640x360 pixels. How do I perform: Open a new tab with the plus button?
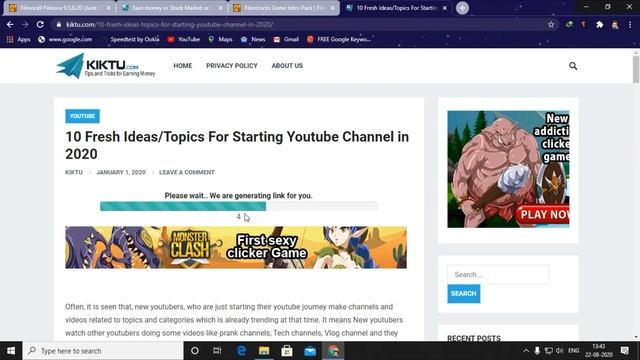[x=462, y=8]
